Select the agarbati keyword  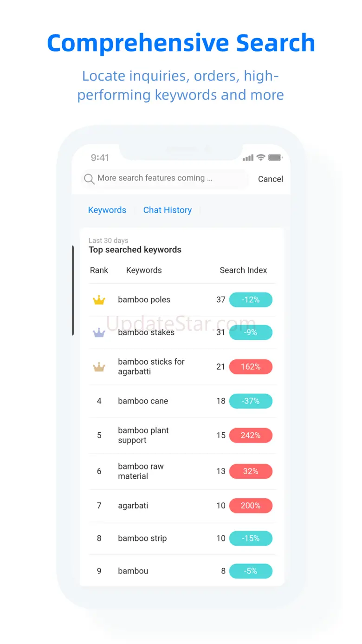tap(133, 506)
